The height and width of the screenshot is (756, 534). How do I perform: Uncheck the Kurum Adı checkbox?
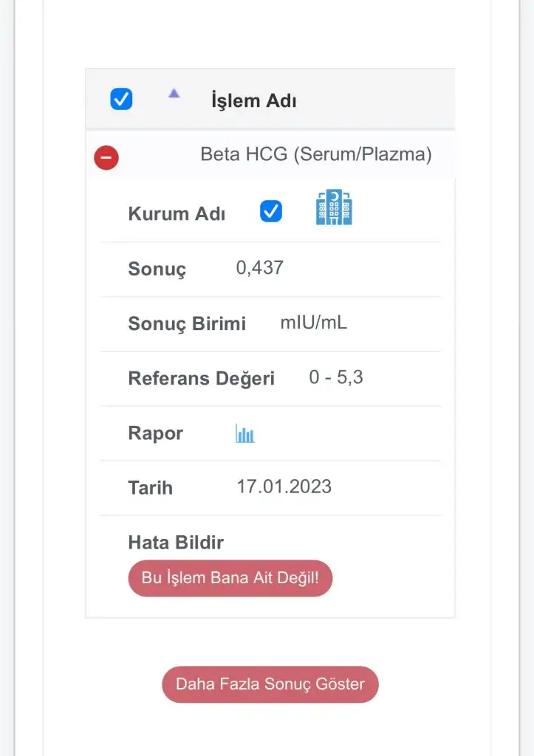pos(271,212)
